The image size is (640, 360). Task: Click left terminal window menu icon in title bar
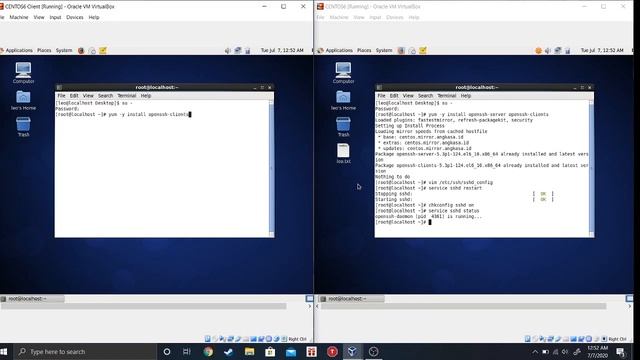(x=59, y=87)
